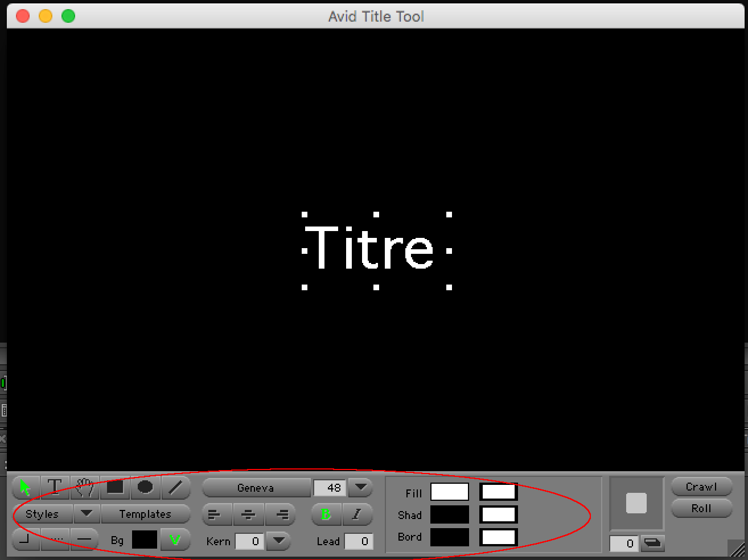This screenshot has width=748, height=560.
Task: Select the arrow Selection tool
Action: click(25, 488)
